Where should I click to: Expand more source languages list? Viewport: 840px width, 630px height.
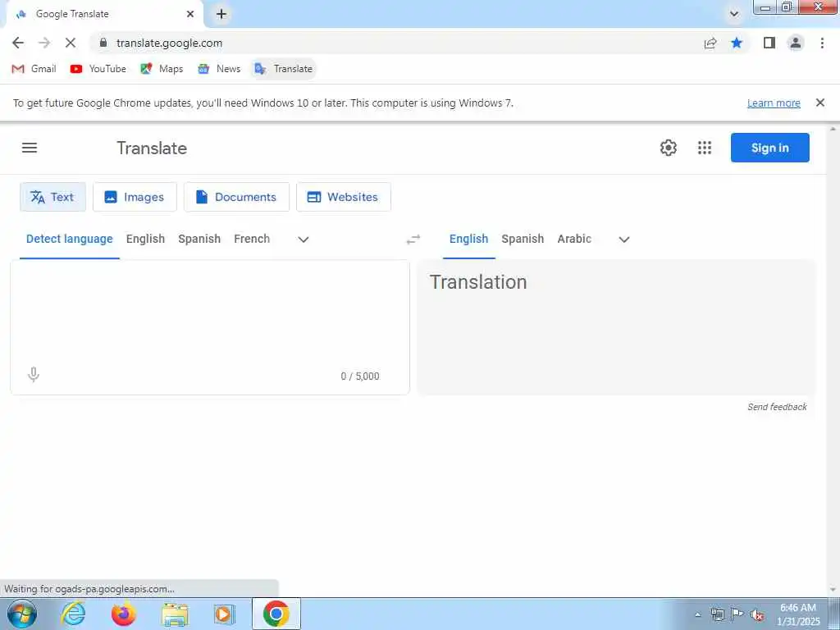coord(304,240)
